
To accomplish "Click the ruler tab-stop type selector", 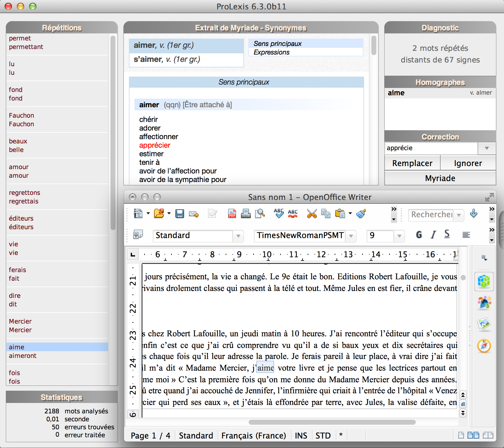I will coord(133,254).
